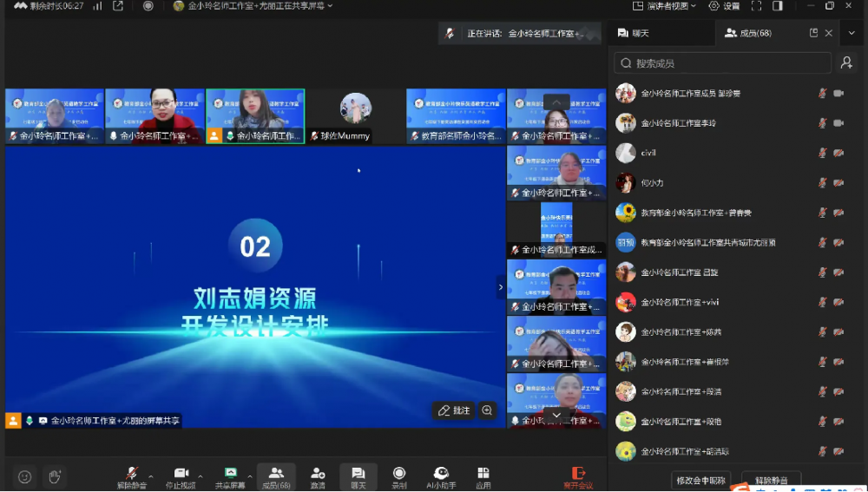The height and width of the screenshot is (492, 868).
Task: Open the AI小助手 assistant
Action: [441, 477]
